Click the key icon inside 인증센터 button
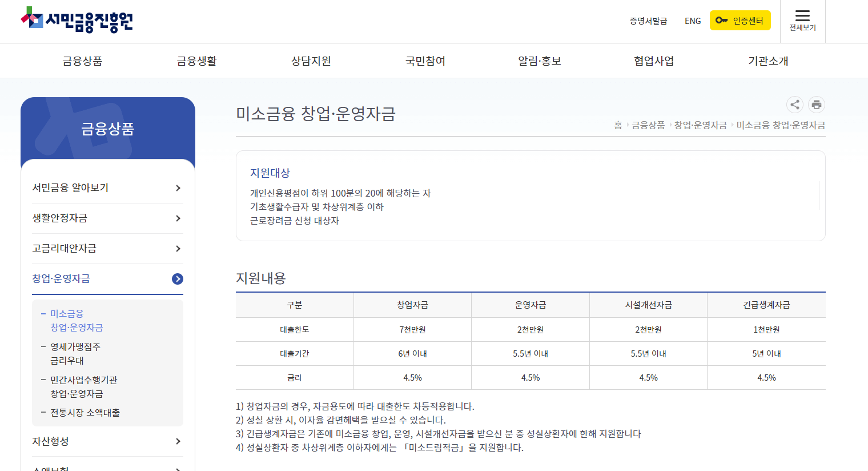868x471 pixels. click(721, 19)
